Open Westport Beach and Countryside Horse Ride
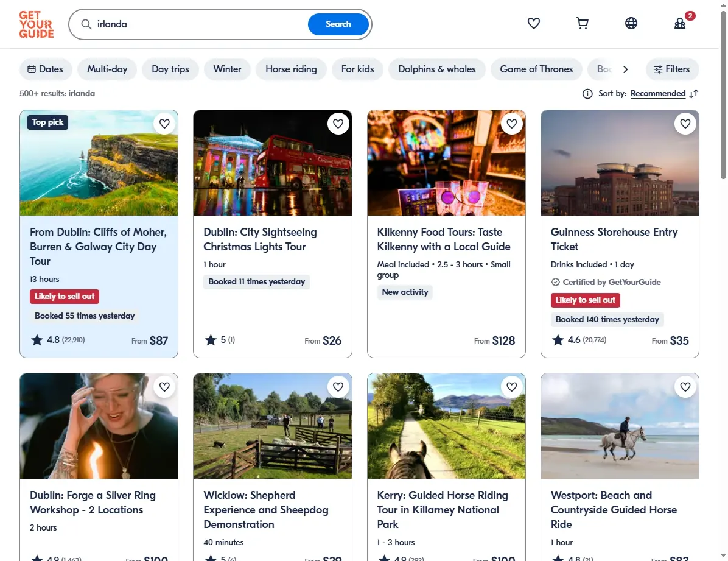 [x=614, y=510]
